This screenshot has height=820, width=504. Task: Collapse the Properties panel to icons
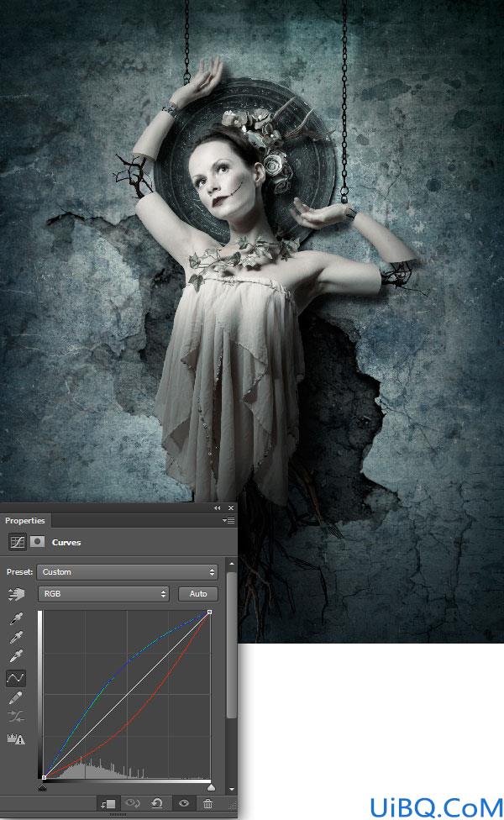217,507
